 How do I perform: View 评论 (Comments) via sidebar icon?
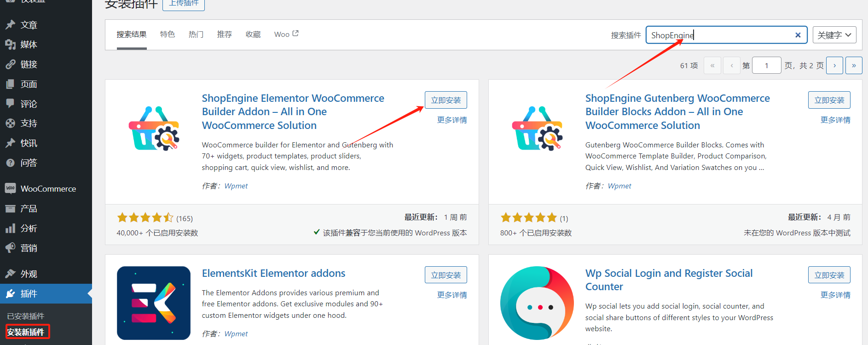pyautogui.click(x=29, y=104)
